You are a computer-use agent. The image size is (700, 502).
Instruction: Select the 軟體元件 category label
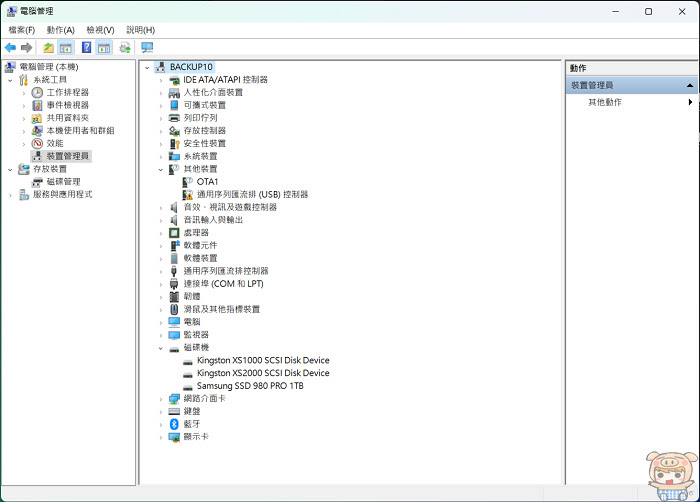pyautogui.click(x=200, y=246)
